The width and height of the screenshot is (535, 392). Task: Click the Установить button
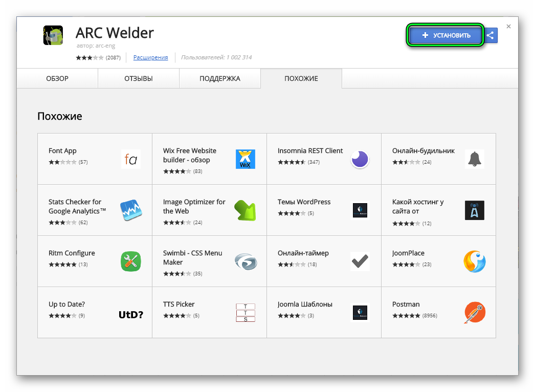445,35
